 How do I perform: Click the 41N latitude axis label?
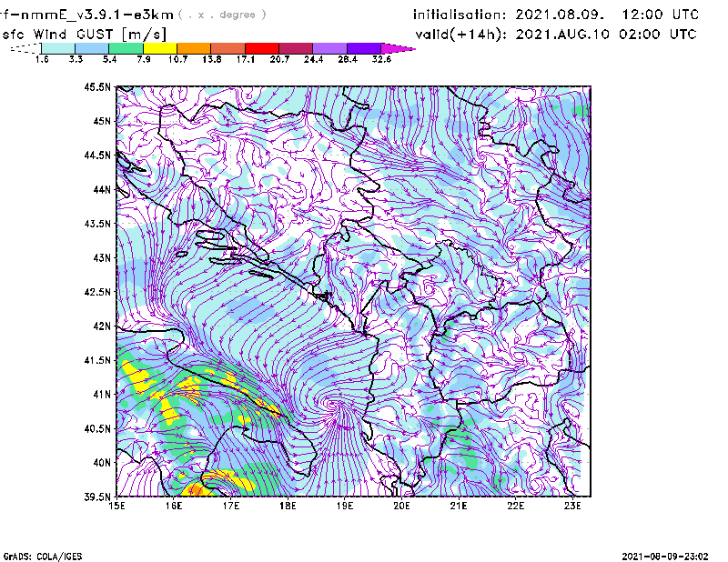(x=102, y=395)
